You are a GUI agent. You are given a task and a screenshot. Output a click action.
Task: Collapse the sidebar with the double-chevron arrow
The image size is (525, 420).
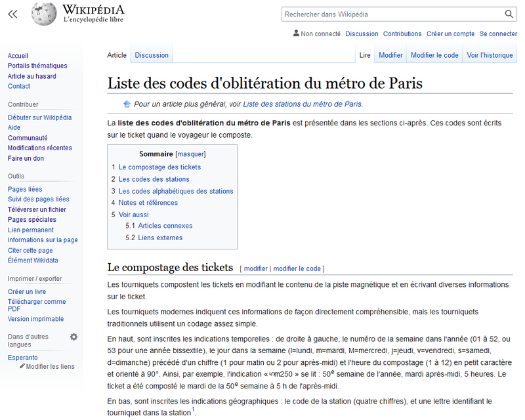[12, 13]
